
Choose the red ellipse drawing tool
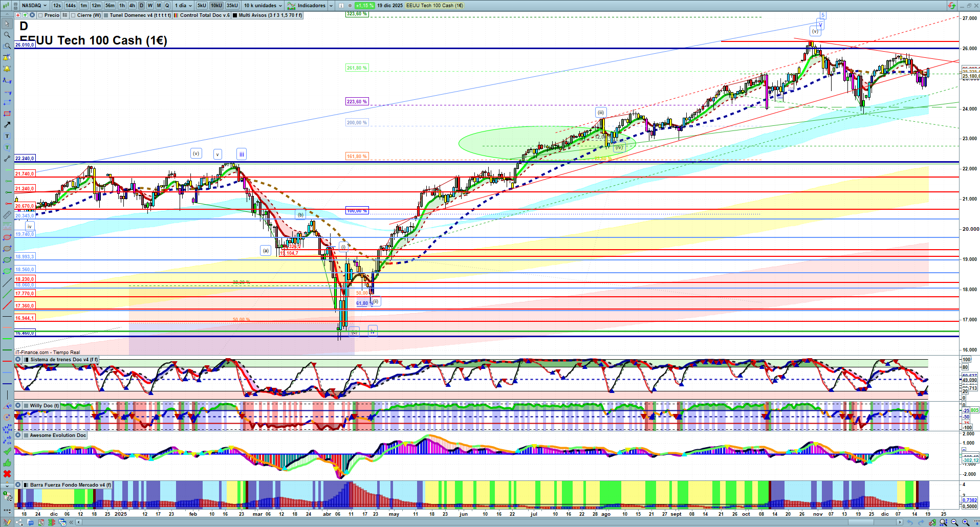[7, 237]
